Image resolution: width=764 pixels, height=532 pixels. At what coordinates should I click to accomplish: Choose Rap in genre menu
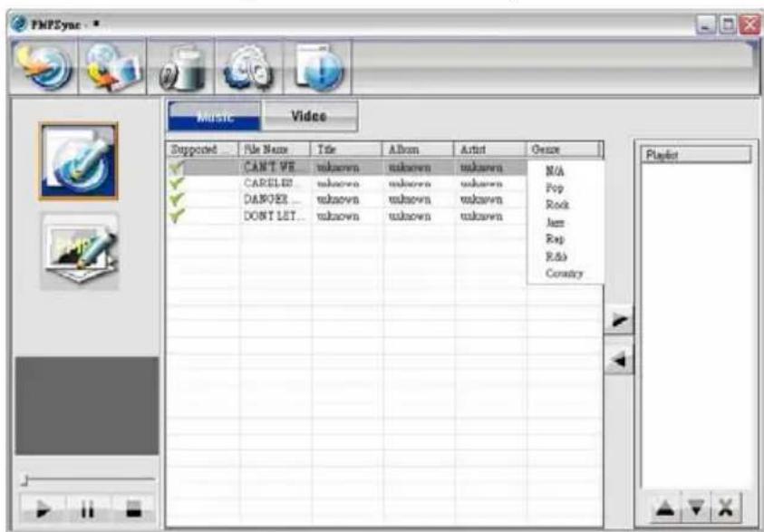coord(555,239)
